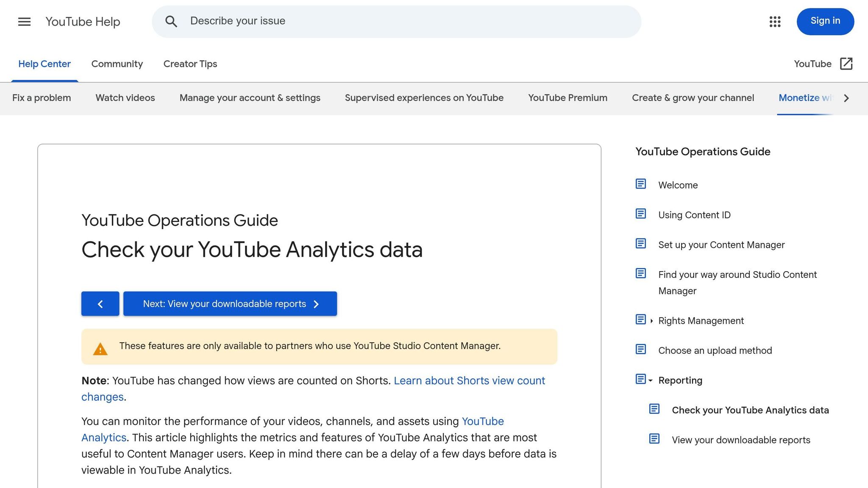Screen dimensions: 868x488
Task: Open YouTube external link icon
Action: (846, 64)
